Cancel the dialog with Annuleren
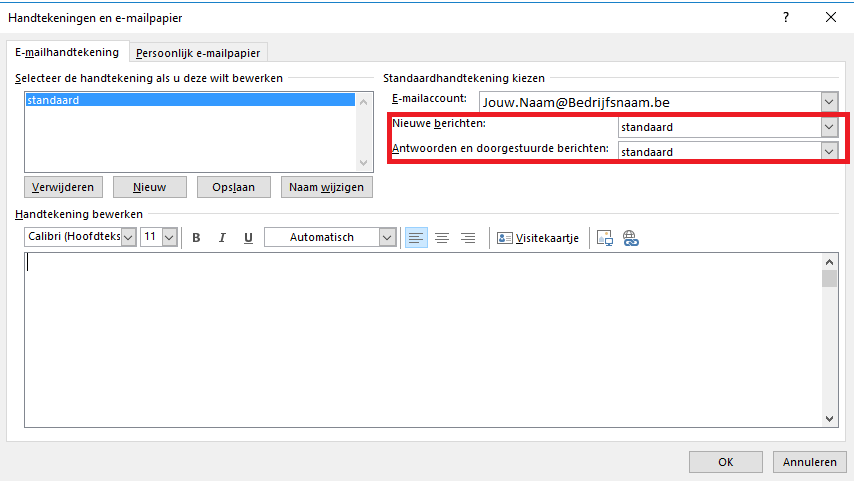 809,462
